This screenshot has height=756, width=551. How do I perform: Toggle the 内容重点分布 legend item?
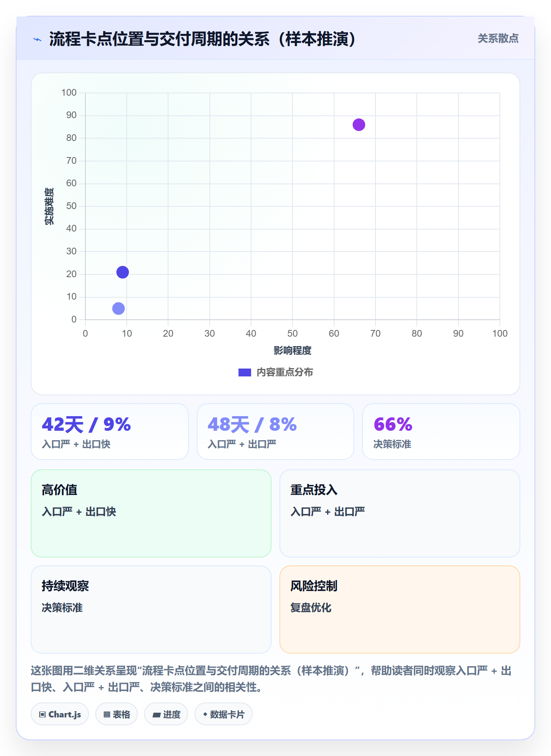(x=275, y=372)
